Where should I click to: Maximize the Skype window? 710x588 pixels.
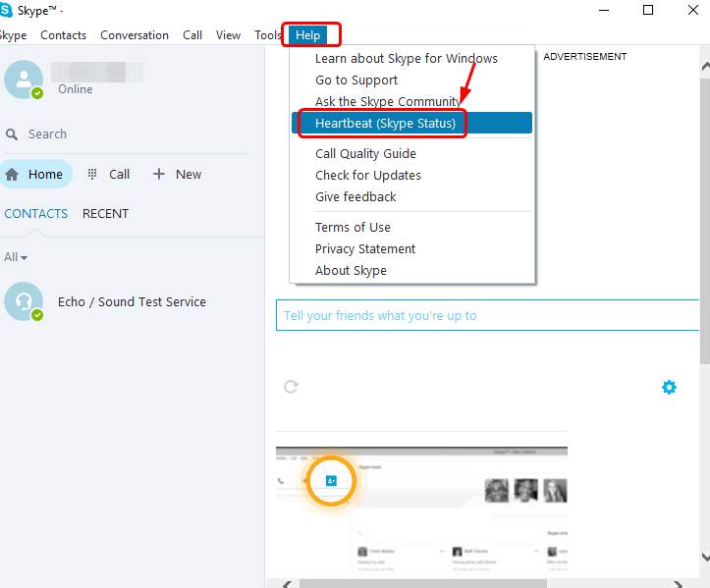coord(648,10)
